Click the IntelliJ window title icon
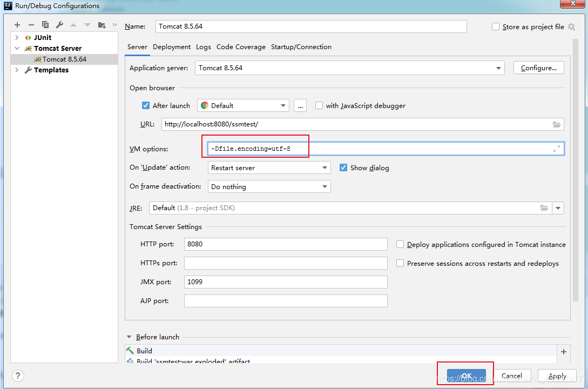588x389 pixels. click(x=8, y=5)
